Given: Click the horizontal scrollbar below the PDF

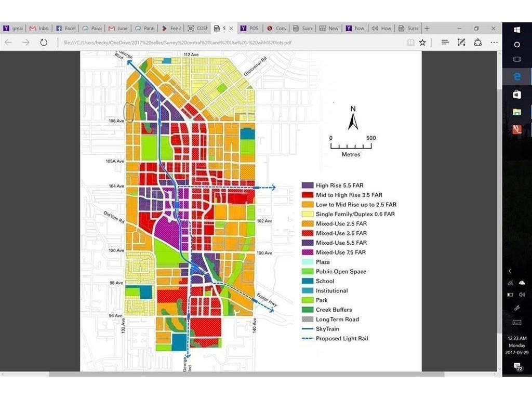Looking at the screenshot, I should coord(247,374).
